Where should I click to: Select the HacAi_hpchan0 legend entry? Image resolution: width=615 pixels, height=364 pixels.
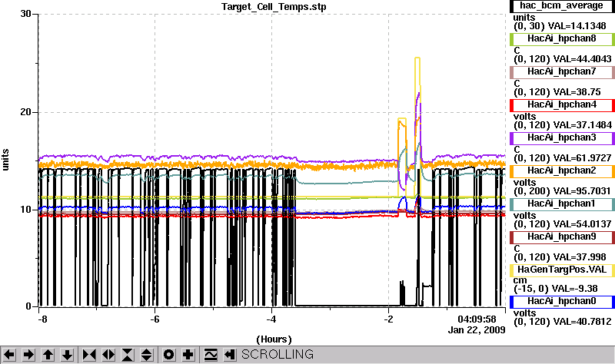[x=562, y=301]
